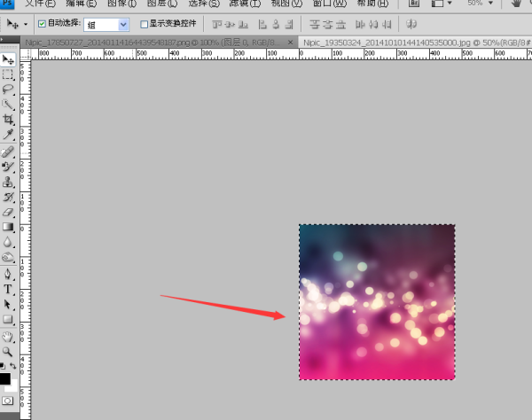Open the 视图(V) menu
The image size is (532, 420).
point(286,4)
